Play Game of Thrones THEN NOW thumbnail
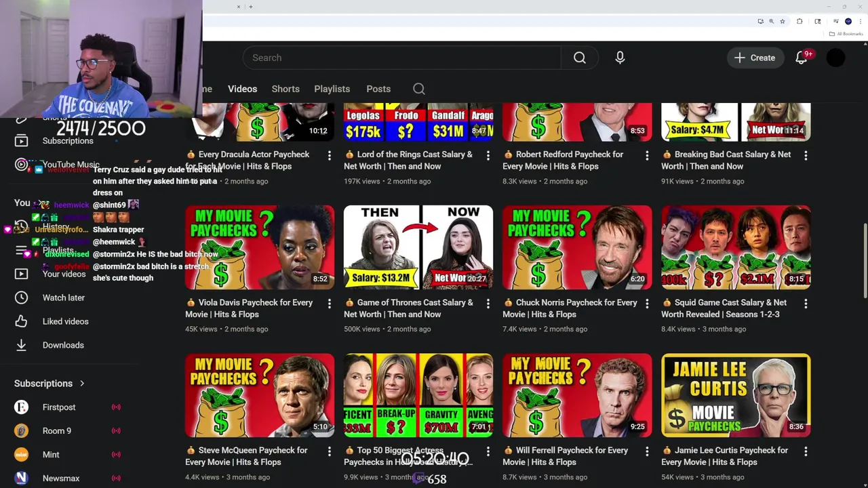Image resolution: width=868 pixels, height=488 pixels. [418, 247]
